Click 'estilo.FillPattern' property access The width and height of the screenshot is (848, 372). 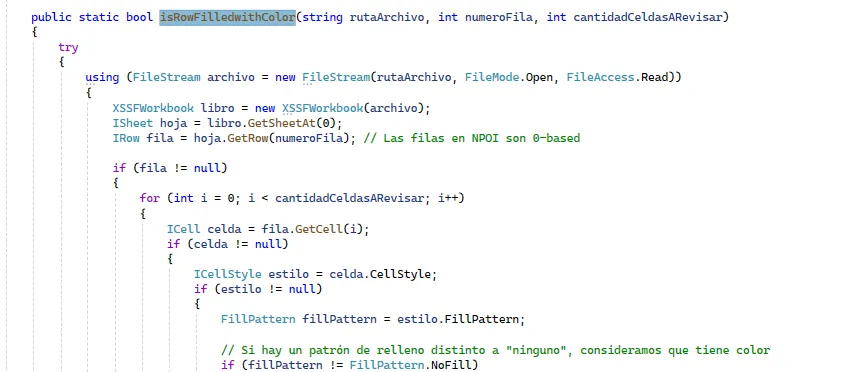(x=458, y=319)
